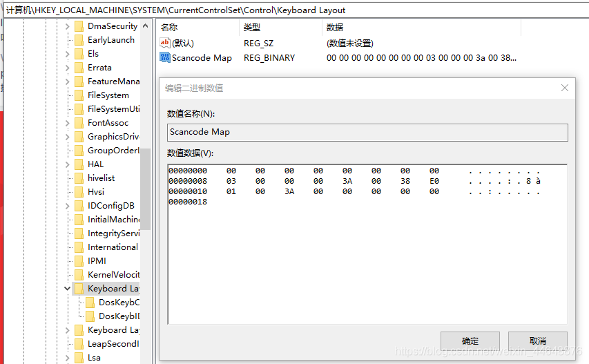The width and height of the screenshot is (589, 364).
Task: Select the Scancode Map value name
Action: point(202,58)
